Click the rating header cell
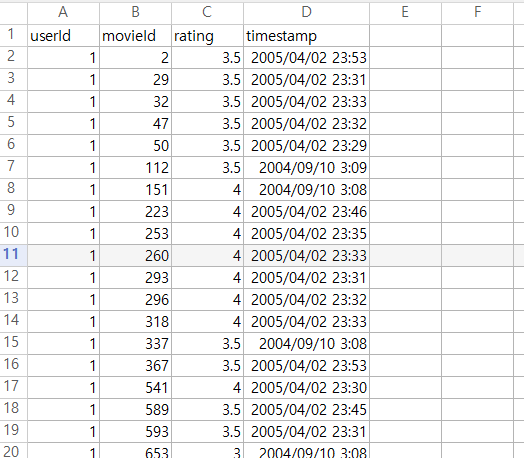Viewport: 524px width, 458px height. point(207,35)
